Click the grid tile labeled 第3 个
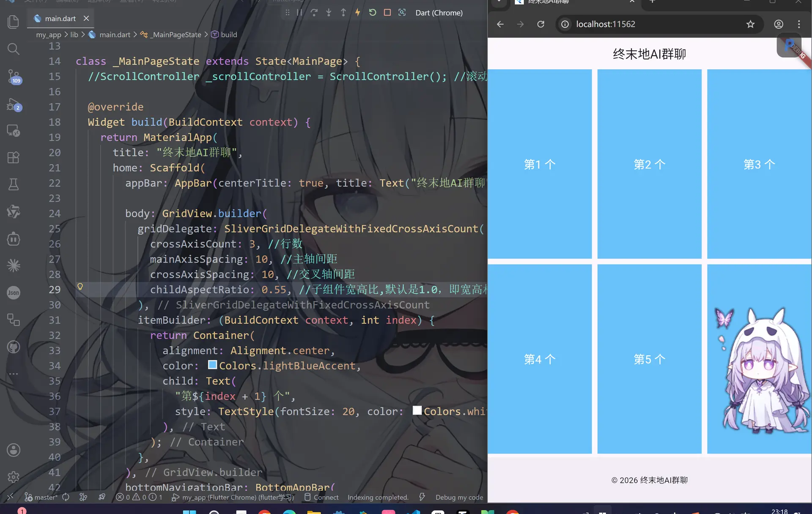This screenshot has height=514, width=812. pos(760,164)
